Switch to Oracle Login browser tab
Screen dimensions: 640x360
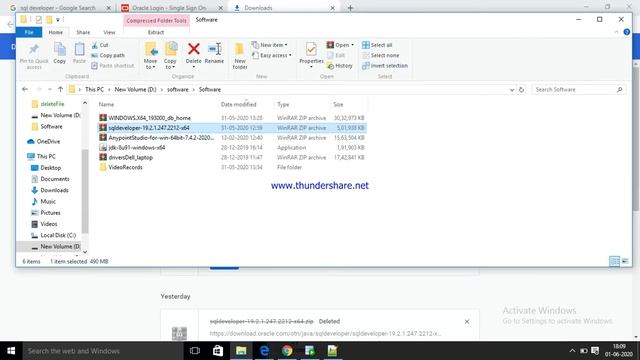[169, 8]
